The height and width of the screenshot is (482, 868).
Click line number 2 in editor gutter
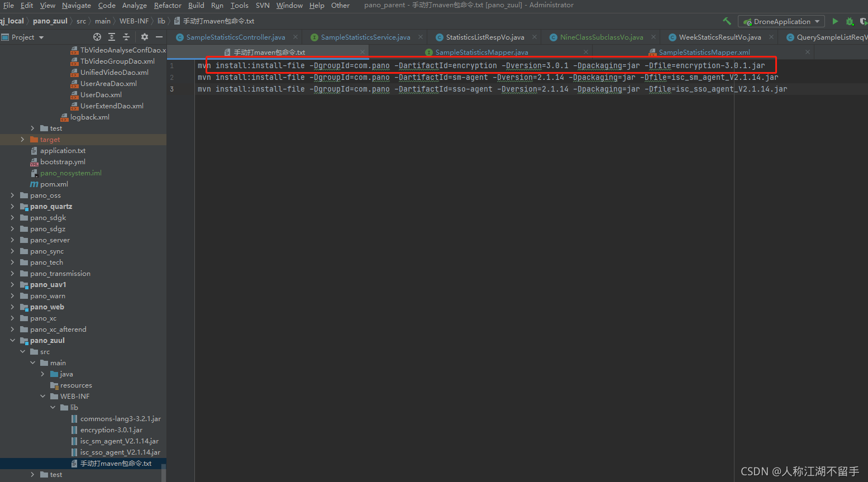[x=172, y=78]
